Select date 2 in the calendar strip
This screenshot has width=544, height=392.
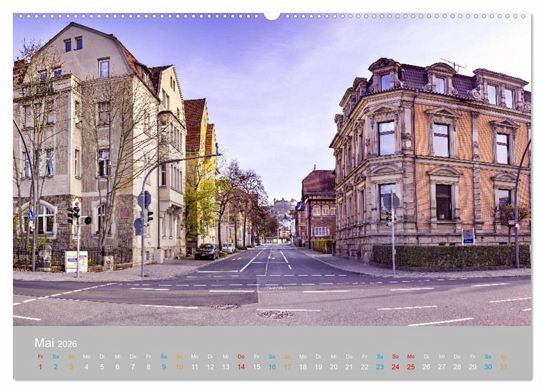[56, 367]
